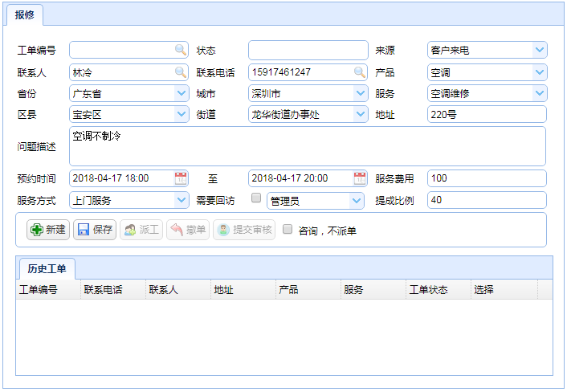567x392 pixels.
Task: Click the 提交审核 button
Action: point(244,230)
